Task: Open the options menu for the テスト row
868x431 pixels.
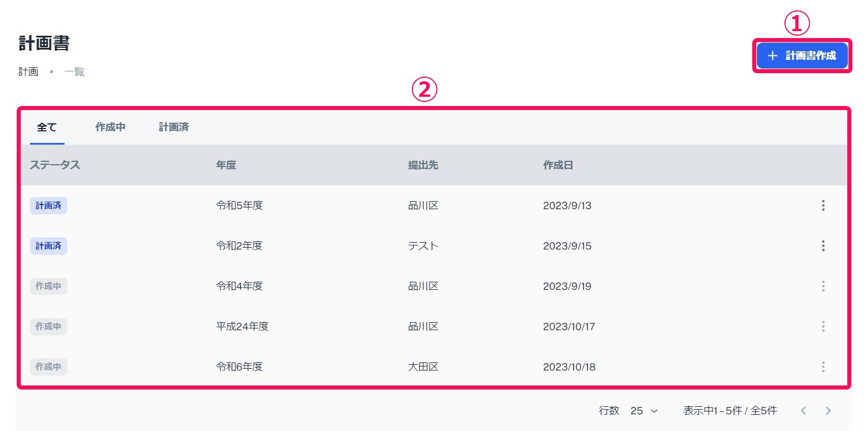Action: point(823,246)
